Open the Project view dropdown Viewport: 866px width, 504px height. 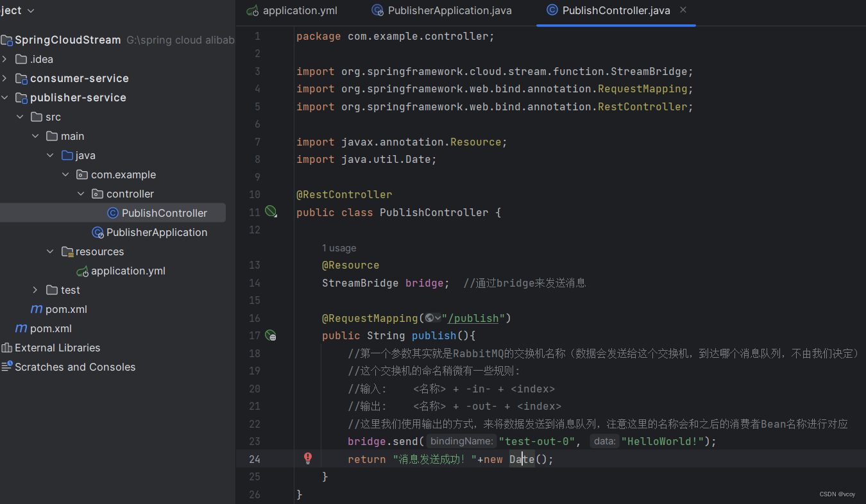tap(31, 11)
